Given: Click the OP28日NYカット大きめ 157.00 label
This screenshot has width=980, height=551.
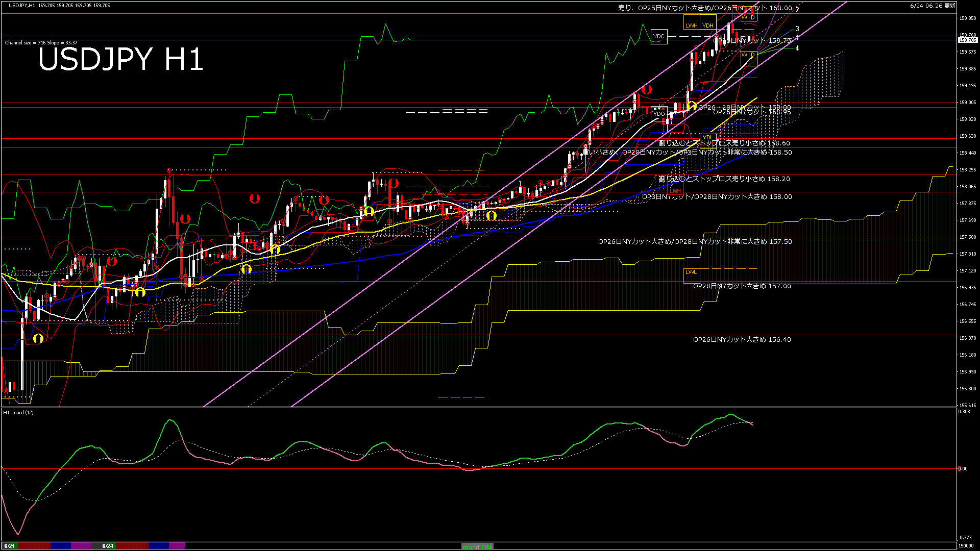Looking at the screenshot, I should (x=742, y=286).
